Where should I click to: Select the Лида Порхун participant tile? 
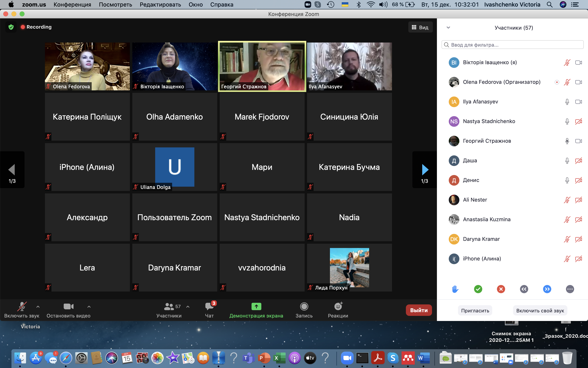point(349,267)
